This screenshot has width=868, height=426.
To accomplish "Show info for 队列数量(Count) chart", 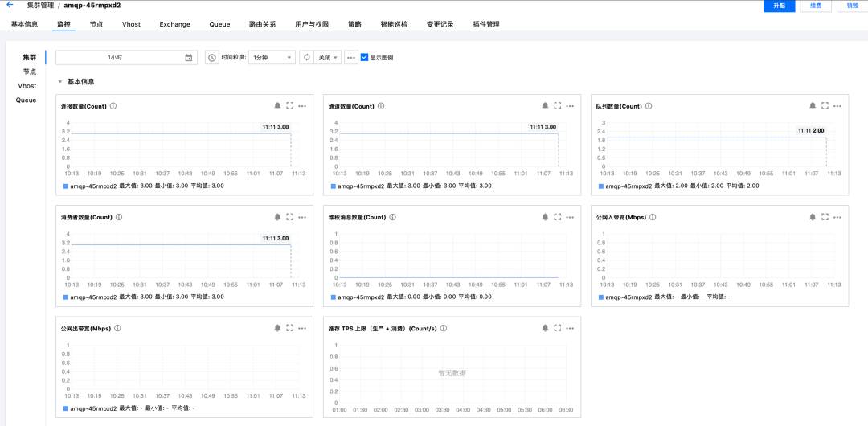I will tap(649, 106).
